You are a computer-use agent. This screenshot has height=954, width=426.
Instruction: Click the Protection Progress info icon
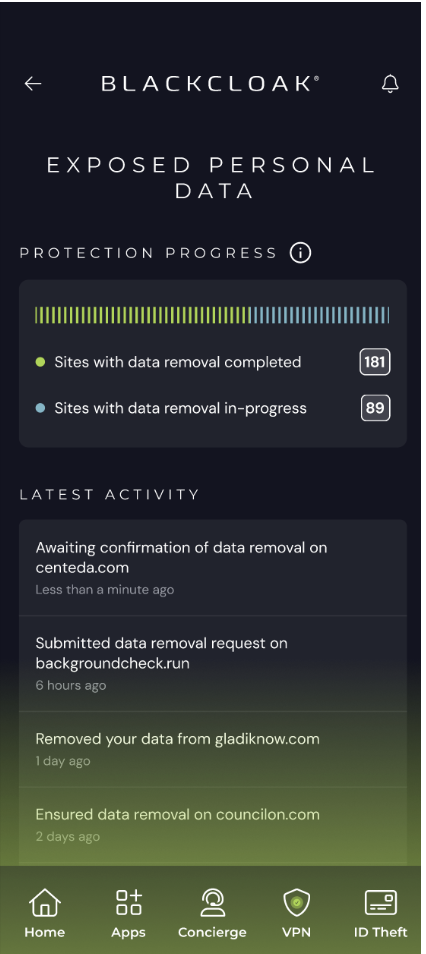pos(300,252)
